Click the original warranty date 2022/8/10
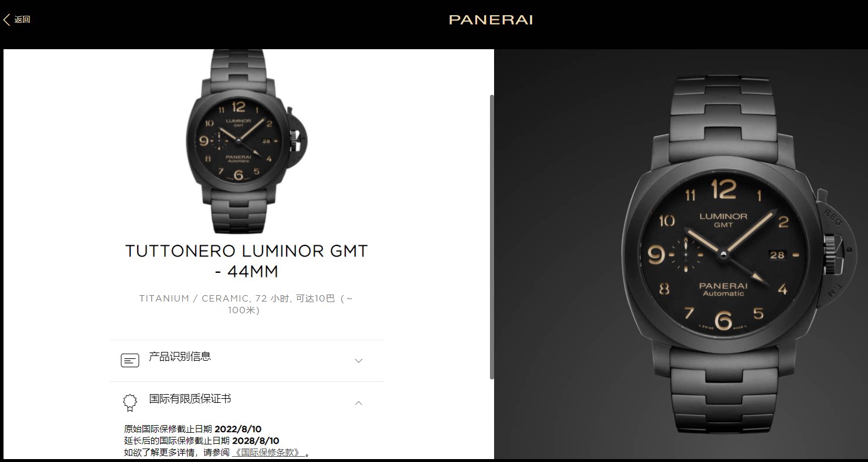Viewport: 868px width, 462px height. pyautogui.click(x=238, y=429)
